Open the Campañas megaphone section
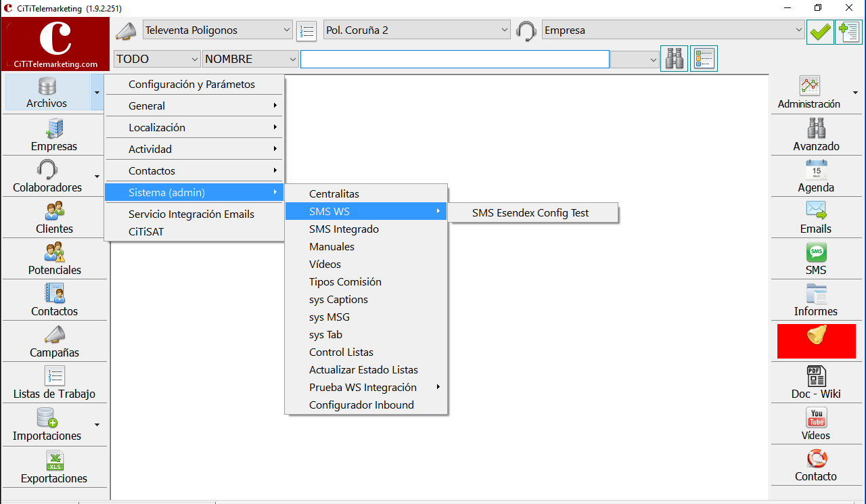The image size is (866, 504). 54,341
